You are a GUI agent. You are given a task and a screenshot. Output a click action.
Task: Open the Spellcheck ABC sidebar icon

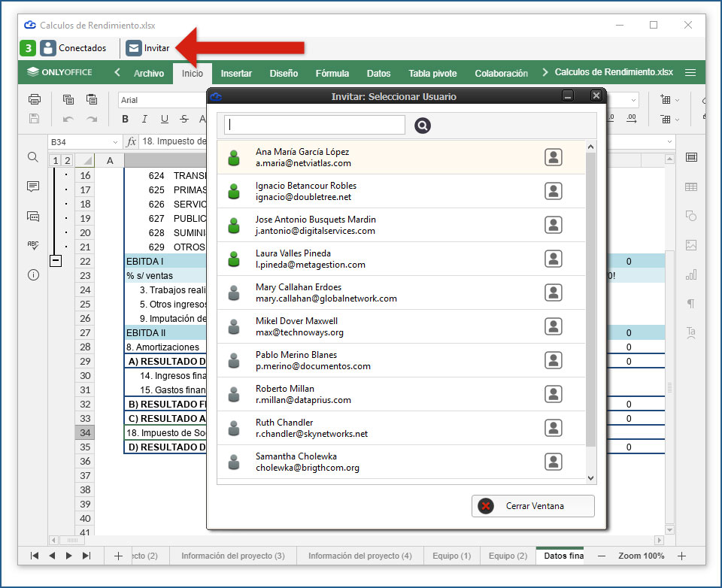[32, 245]
